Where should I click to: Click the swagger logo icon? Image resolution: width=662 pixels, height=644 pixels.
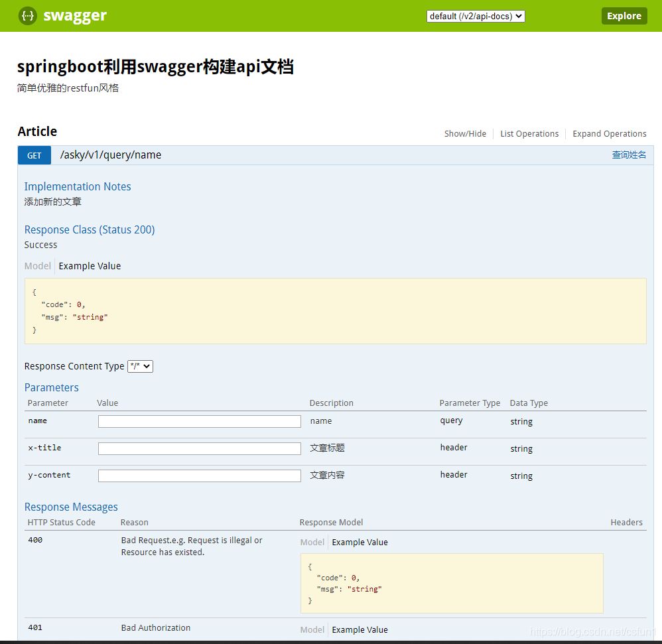click(27, 16)
